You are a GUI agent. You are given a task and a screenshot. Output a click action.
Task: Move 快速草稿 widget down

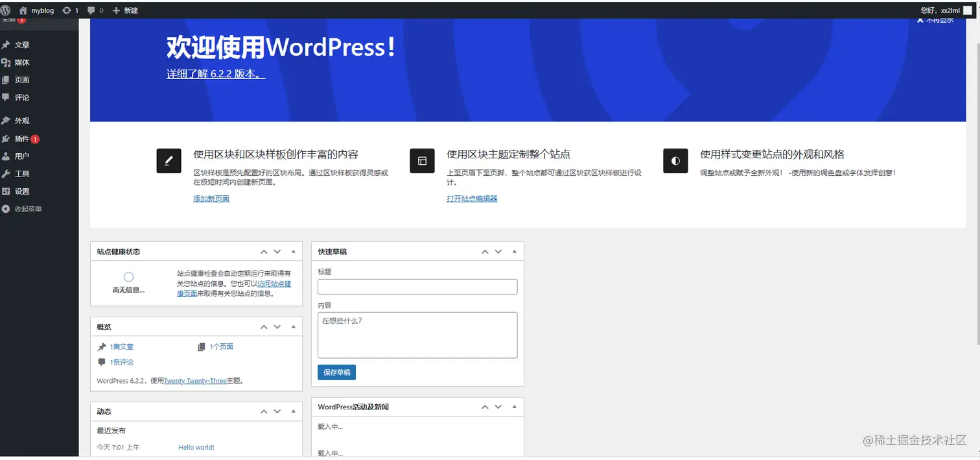tap(498, 252)
